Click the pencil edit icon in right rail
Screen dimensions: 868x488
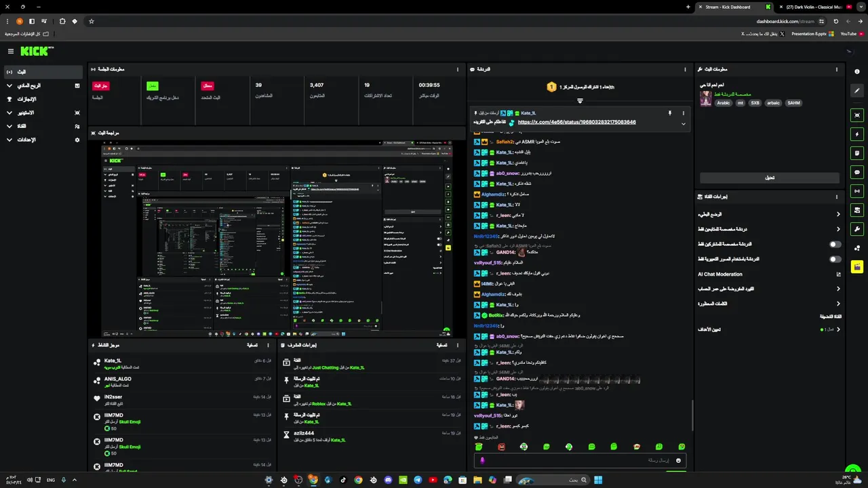857,90
